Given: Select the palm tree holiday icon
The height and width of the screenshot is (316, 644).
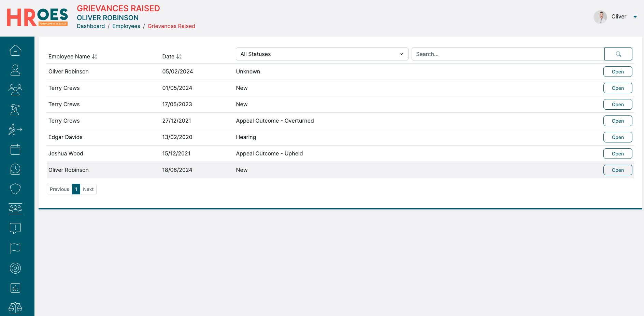Looking at the screenshot, I should pos(15,110).
